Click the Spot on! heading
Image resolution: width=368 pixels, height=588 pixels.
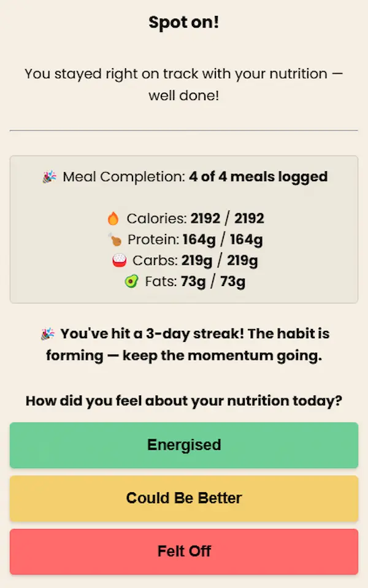click(x=183, y=22)
